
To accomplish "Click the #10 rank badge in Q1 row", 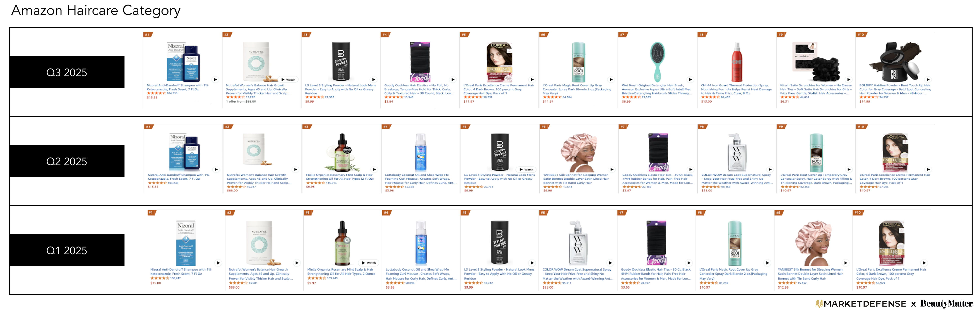I will coord(858,213).
